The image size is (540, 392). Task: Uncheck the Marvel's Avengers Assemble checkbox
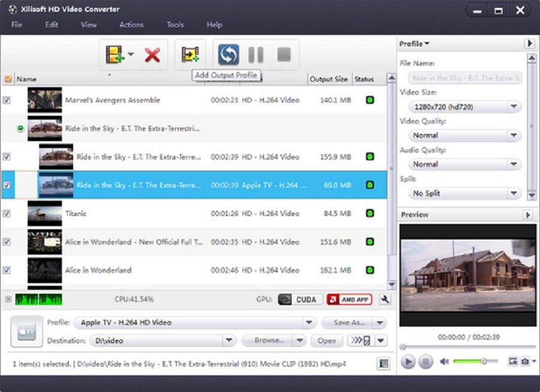tap(7, 100)
